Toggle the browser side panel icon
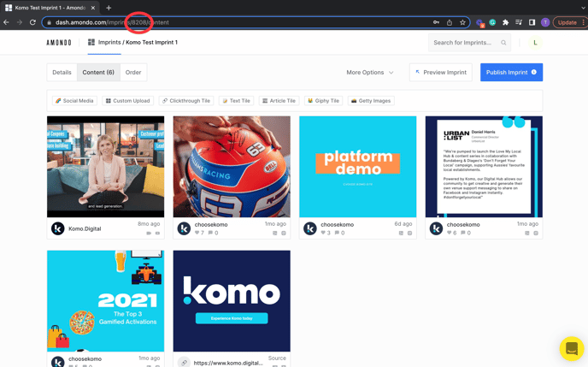 click(x=532, y=22)
